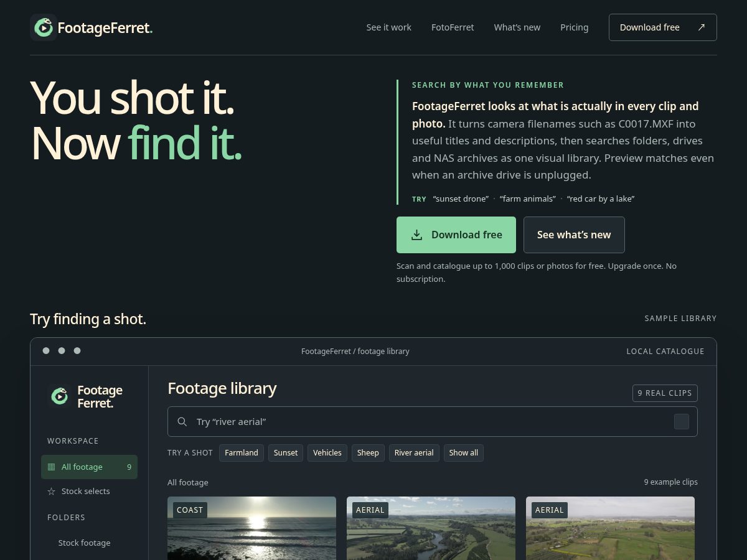The image size is (747, 560).
Task: Select Stock selects in sidebar
Action: (90, 491)
